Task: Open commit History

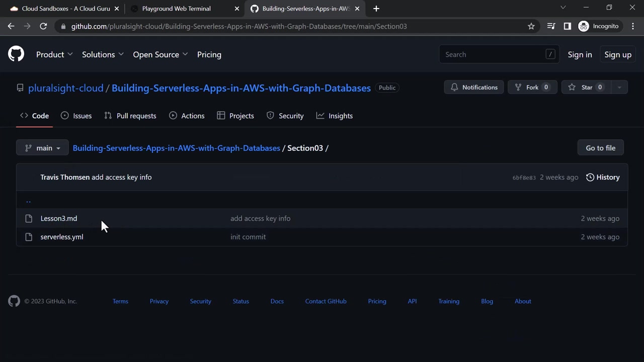Action: (603, 177)
